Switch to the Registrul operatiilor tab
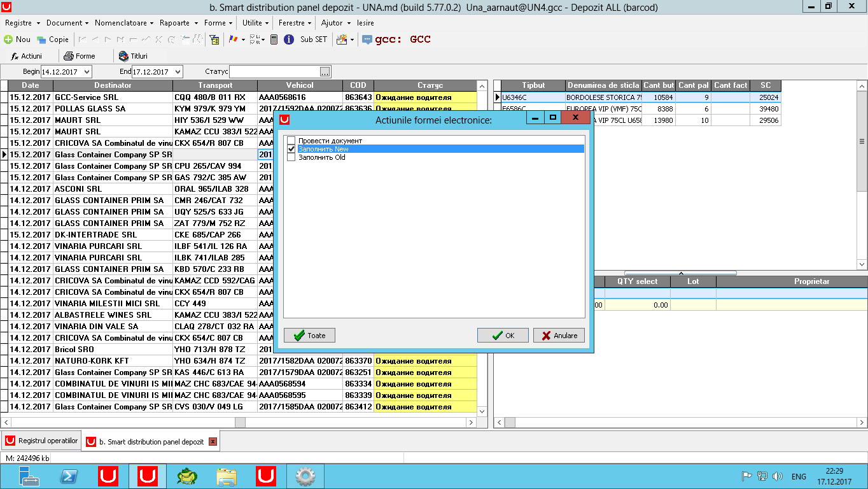Image resolution: width=868 pixels, height=489 pixels. [42, 441]
